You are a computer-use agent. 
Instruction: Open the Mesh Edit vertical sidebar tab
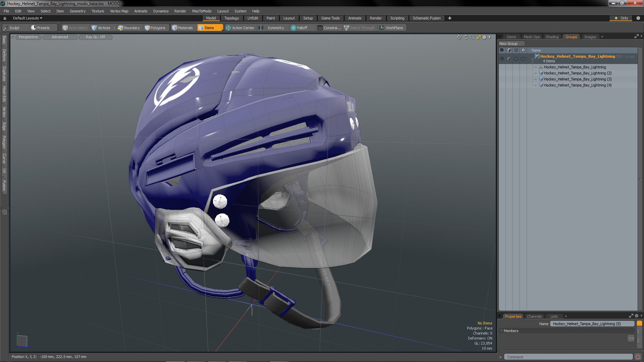[x=4, y=94]
